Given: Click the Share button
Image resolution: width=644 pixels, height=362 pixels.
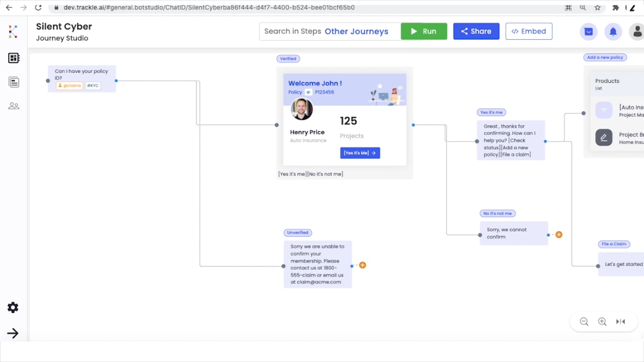Looking at the screenshot, I should pos(476,31).
